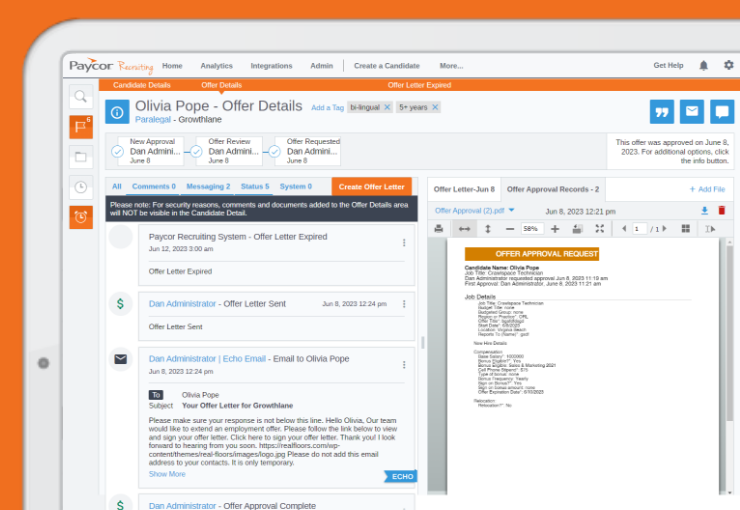This screenshot has width=740, height=510.
Task: Open Analytics in top navigation
Action: coord(217,66)
